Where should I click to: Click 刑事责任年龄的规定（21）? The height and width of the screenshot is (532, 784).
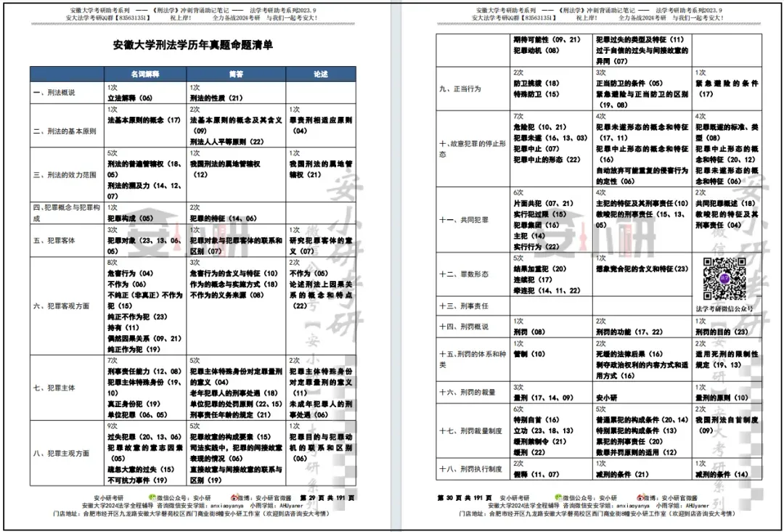click(230, 415)
